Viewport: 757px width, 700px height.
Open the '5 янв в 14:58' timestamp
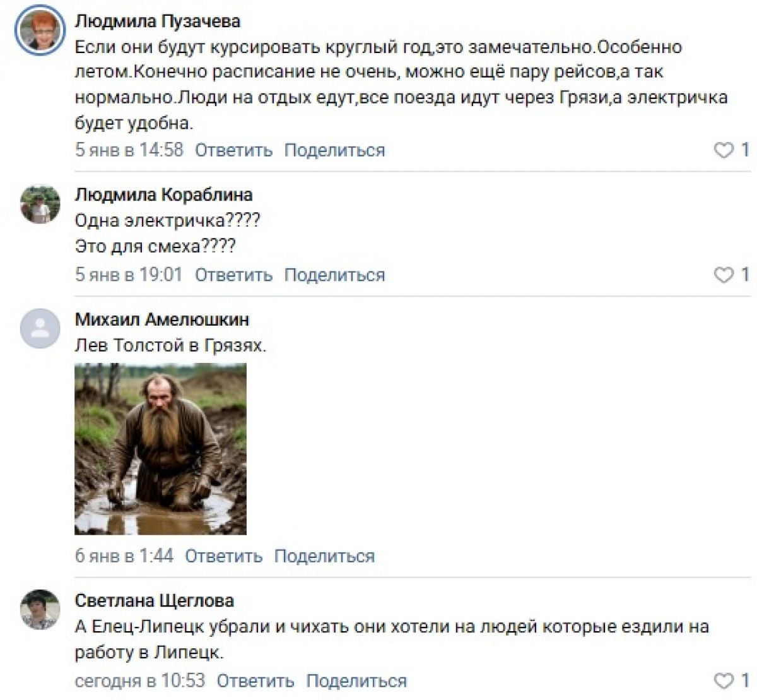click(x=129, y=150)
